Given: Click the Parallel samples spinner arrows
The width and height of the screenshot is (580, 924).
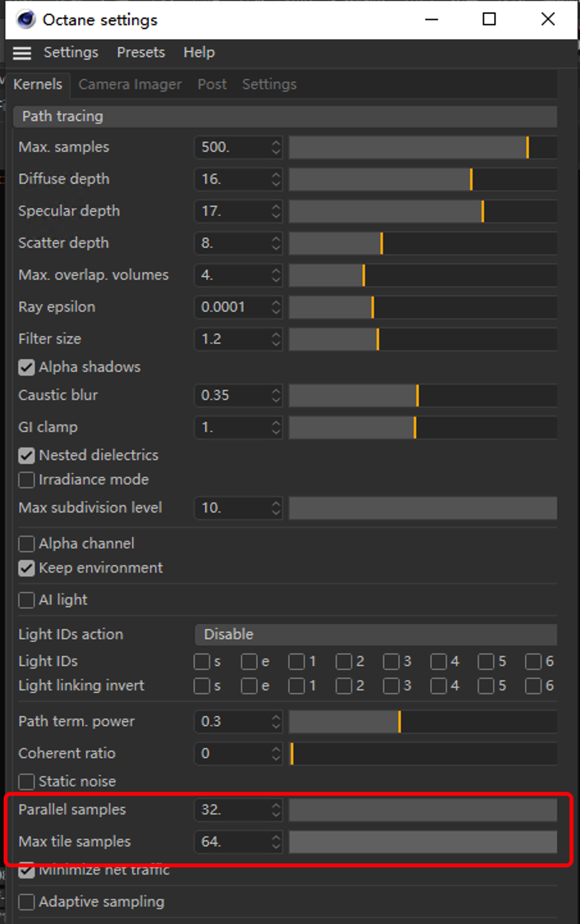Looking at the screenshot, I should (x=276, y=810).
